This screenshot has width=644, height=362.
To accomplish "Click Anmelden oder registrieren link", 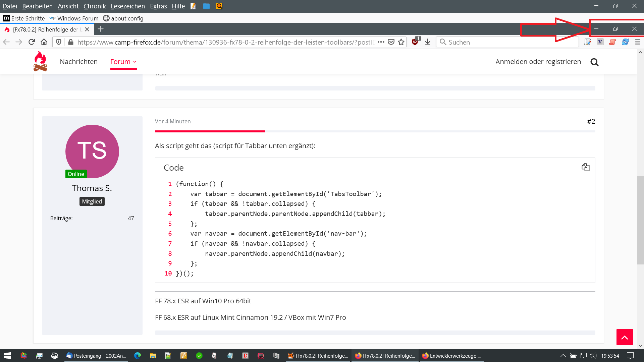I will tap(538, 62).
